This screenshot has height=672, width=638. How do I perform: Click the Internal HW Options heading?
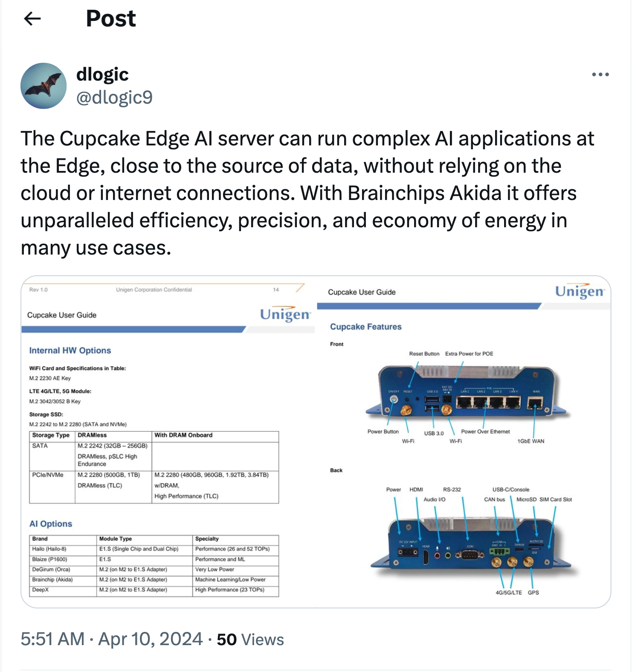[x=70, y=350]
